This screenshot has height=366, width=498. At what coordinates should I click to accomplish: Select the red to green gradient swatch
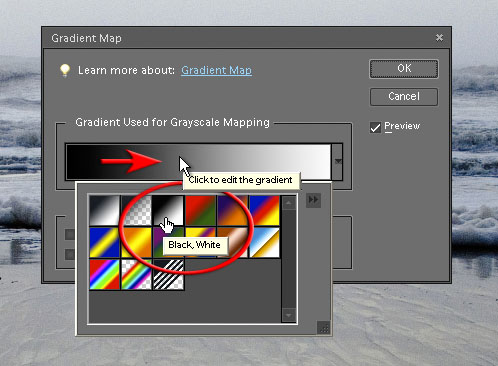pos(200,210)
